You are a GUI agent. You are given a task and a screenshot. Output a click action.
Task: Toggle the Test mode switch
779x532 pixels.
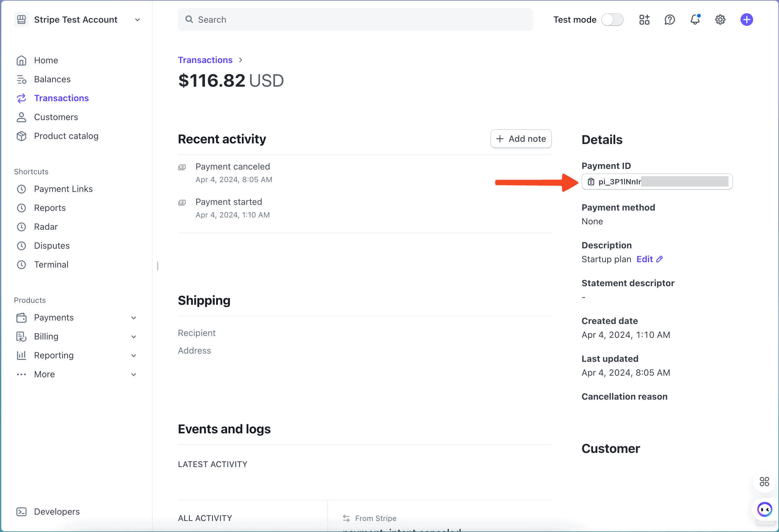tap(612, 20)
